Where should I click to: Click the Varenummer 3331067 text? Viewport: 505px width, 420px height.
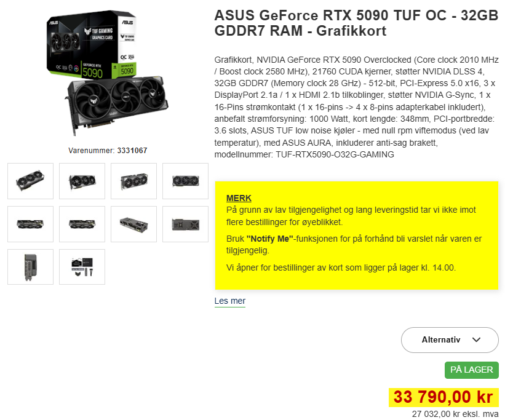tap(108, 151)
